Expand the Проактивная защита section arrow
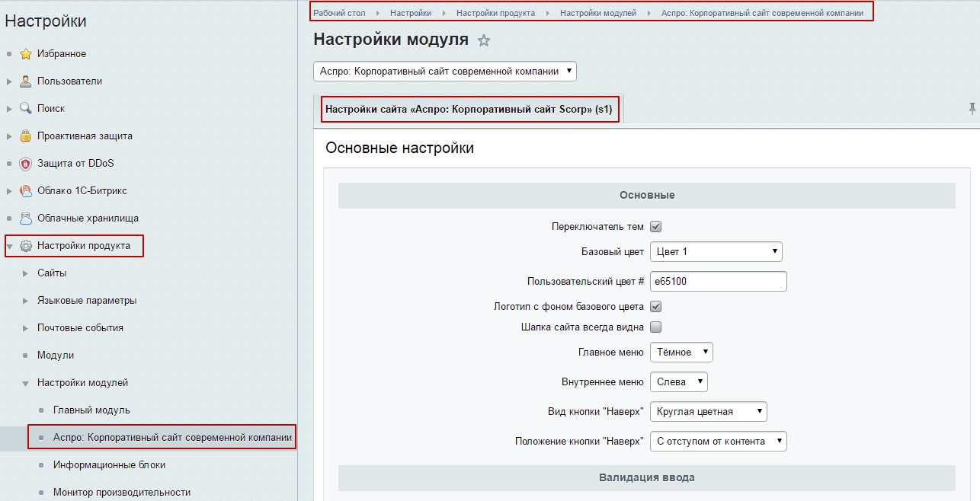The image size is (980, 501). coord(9,136)
